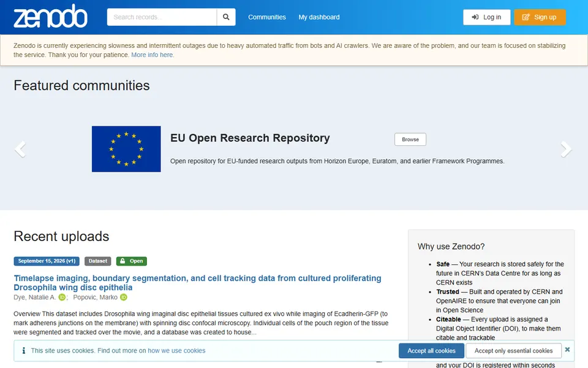
Task: Click author Dye, Natalie A.
Action: coord(34,297)
